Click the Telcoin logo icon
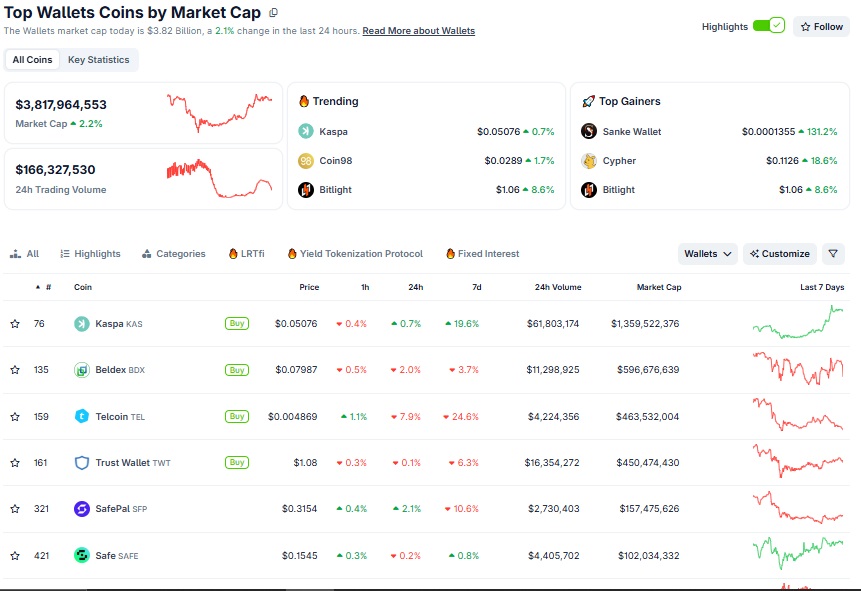The height and width of the screenshot is (591, 861). 82,416
